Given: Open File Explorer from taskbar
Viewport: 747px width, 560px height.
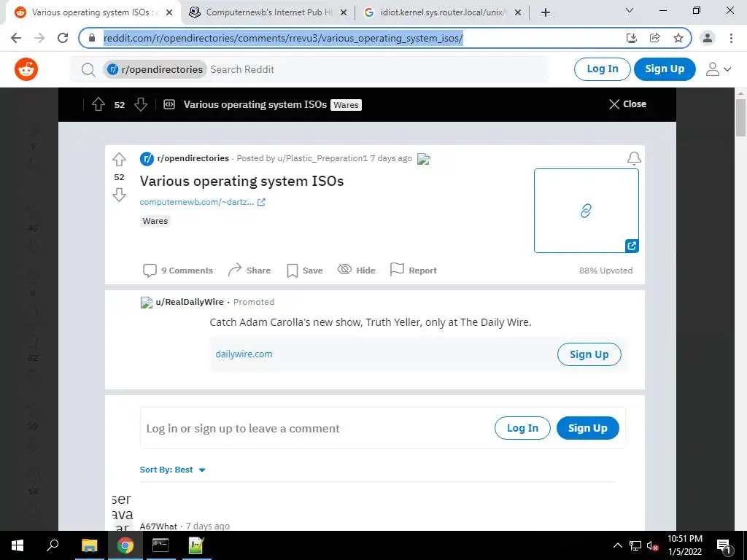Looking at the screenshot, I should (x=89, y=545).
